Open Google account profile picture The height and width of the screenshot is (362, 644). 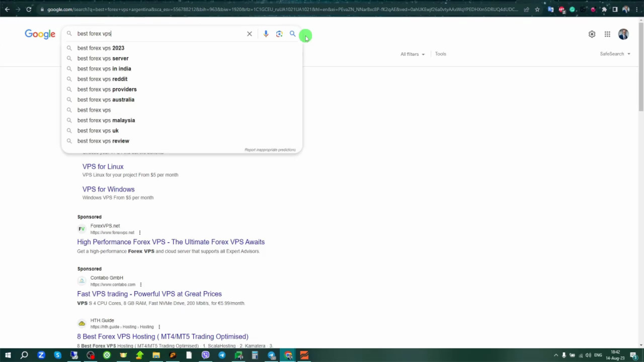click(623, 34)
